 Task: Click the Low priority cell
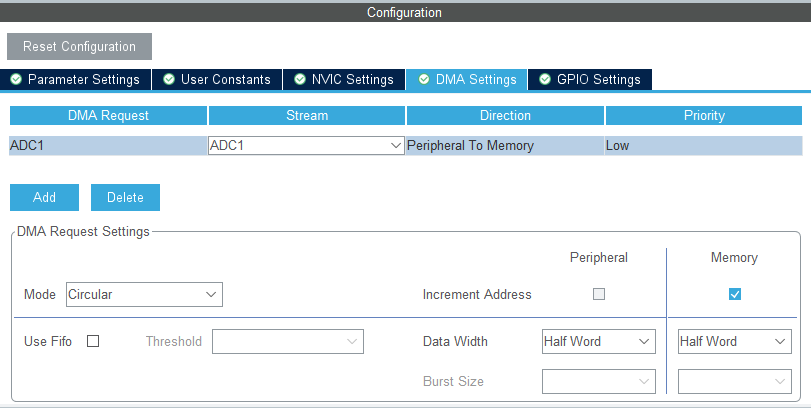coord(704,146)
